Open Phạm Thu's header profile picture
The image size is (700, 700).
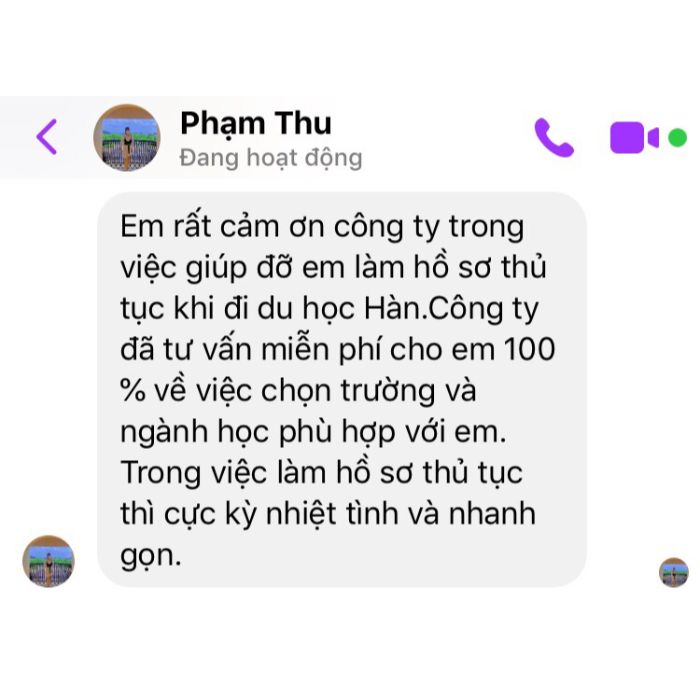(x=127, y=138)
